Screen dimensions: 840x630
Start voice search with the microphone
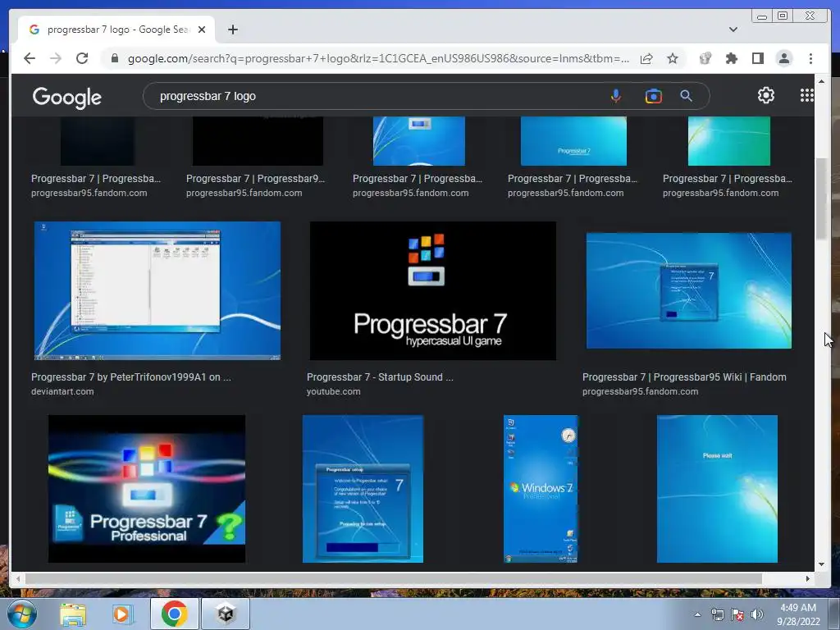pos(615,96)
